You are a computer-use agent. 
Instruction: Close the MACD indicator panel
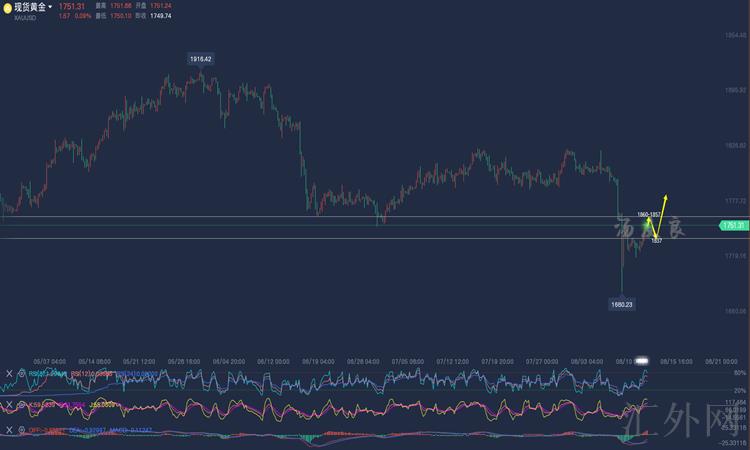9,430
